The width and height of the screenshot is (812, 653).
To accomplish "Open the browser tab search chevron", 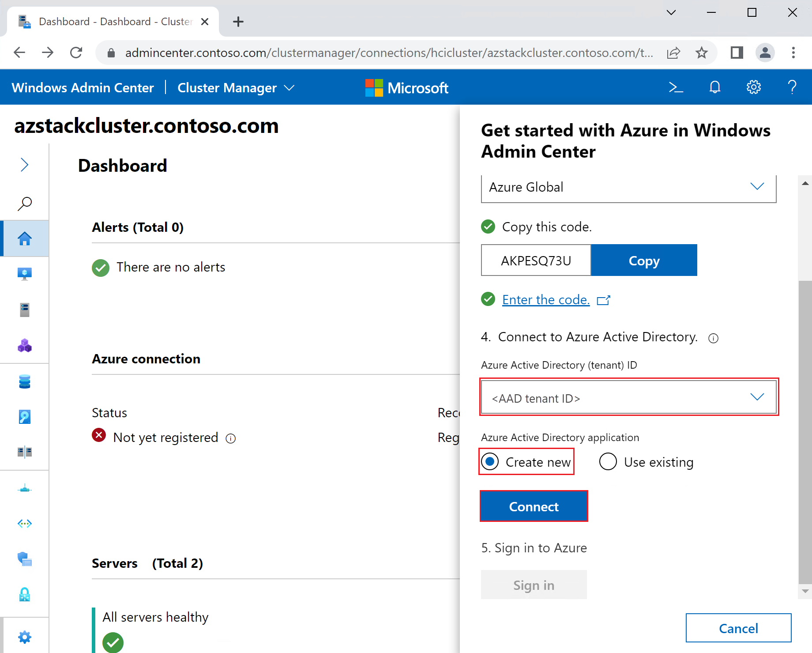I will [x=671, y=12].
